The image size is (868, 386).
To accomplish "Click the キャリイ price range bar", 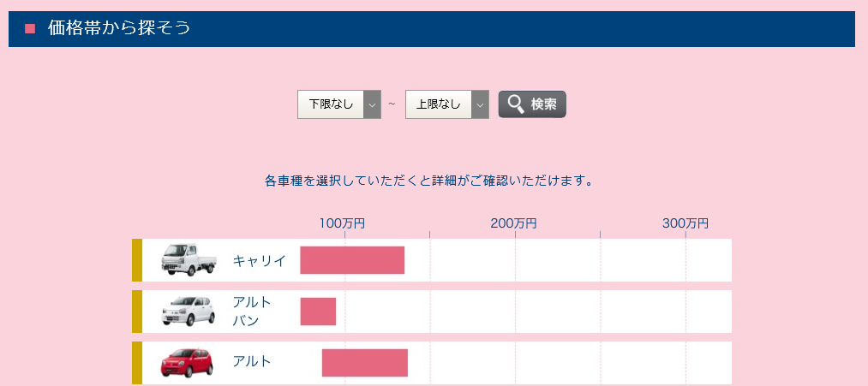I will pyautogui.click(x=352, y=260).
